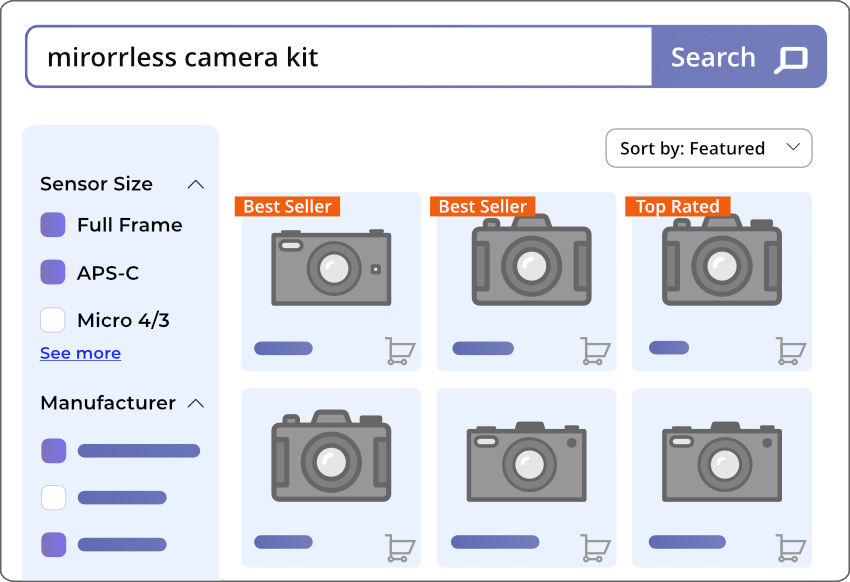Image resolution: width=850 pixels, height=582 pixels.
Task: Add Top Rated camera to cart
Action: (791, 351)
